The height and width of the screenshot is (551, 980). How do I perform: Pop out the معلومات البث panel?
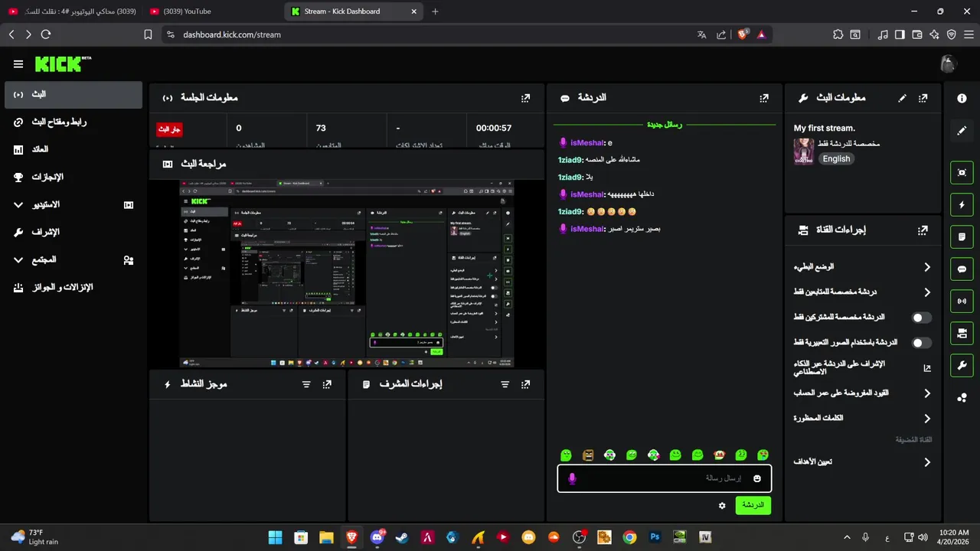pyautogui.click(x=923, y=98)
